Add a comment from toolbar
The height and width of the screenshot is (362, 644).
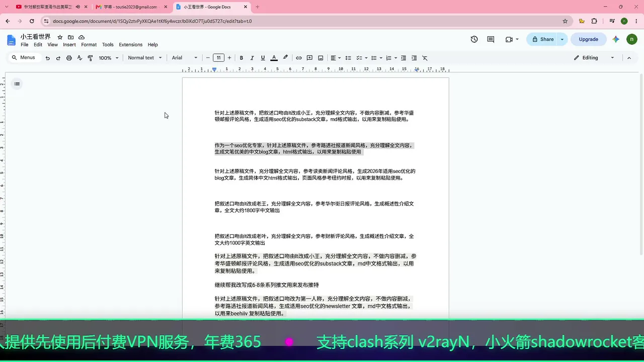pos(309,58)
